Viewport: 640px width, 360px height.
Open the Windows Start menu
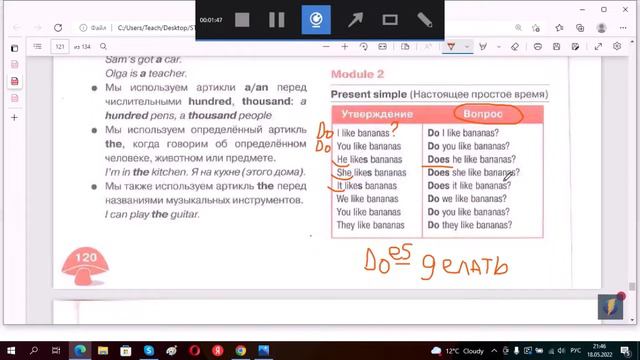11,351
